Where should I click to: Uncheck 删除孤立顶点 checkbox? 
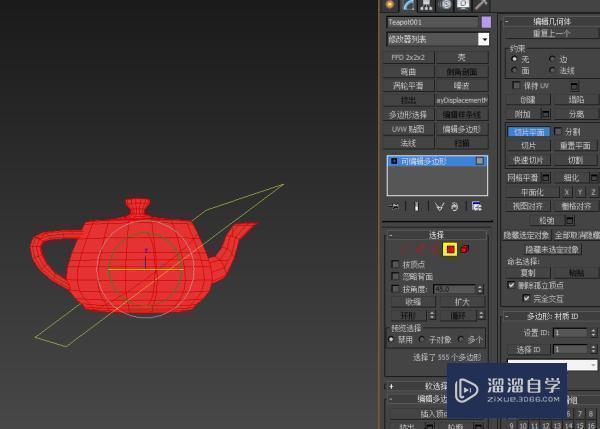(x=511, y=285)
